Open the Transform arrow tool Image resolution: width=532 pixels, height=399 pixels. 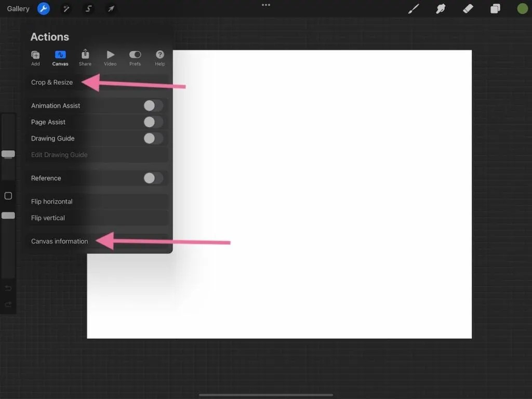tap(111, 8)
